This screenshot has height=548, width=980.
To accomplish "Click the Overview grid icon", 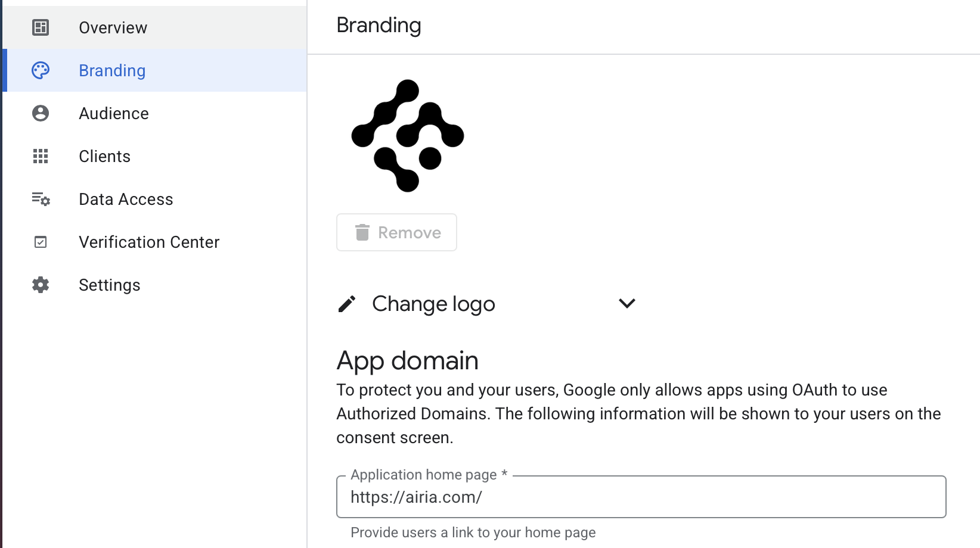I will 40,27.
